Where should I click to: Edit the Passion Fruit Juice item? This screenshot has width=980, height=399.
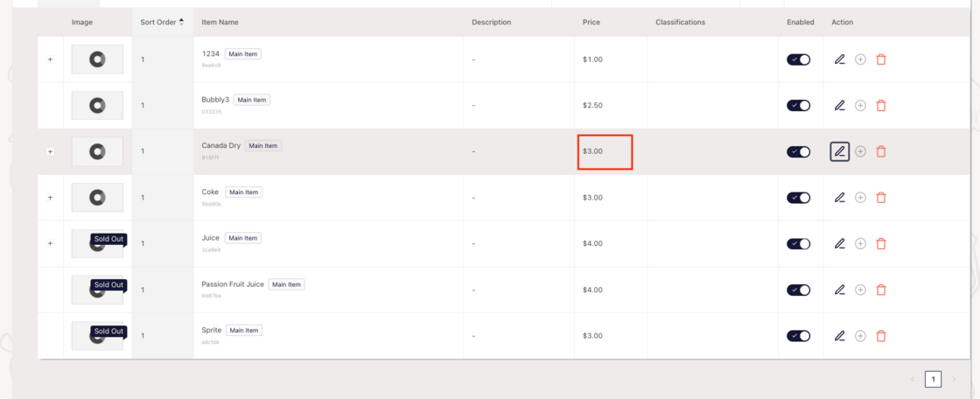click(839, 290)
